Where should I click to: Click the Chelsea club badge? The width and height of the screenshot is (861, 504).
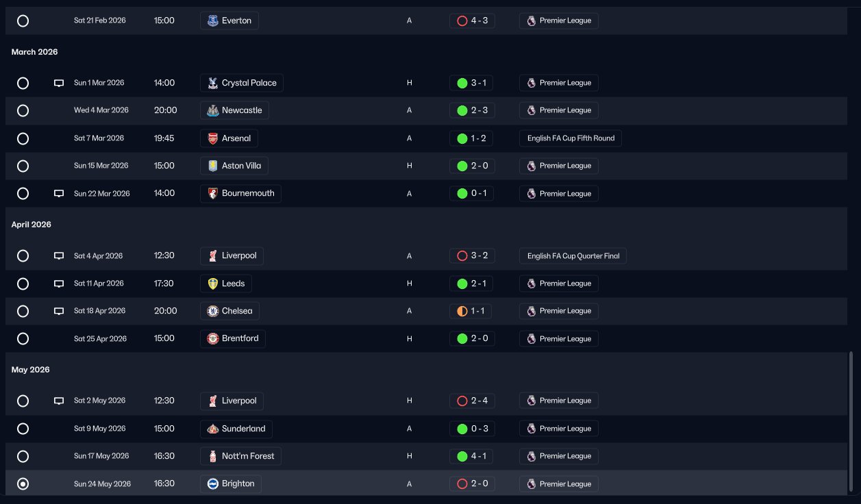(213, 311)
